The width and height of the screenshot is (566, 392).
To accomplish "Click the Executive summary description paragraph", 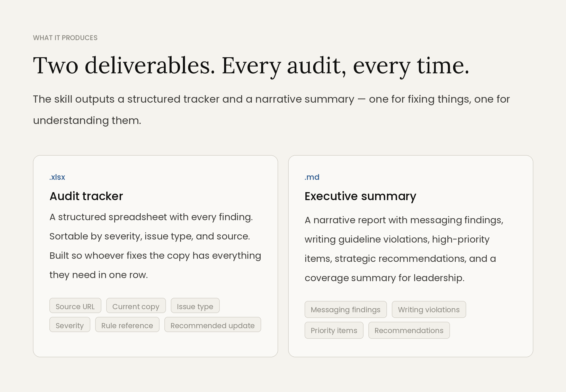I will (404, 249).
